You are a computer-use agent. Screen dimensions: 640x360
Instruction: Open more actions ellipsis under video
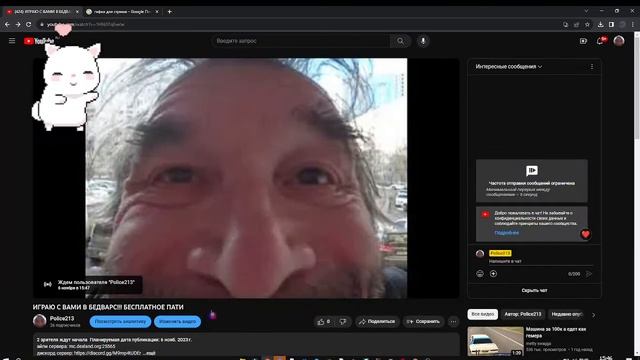pos(453,322)
